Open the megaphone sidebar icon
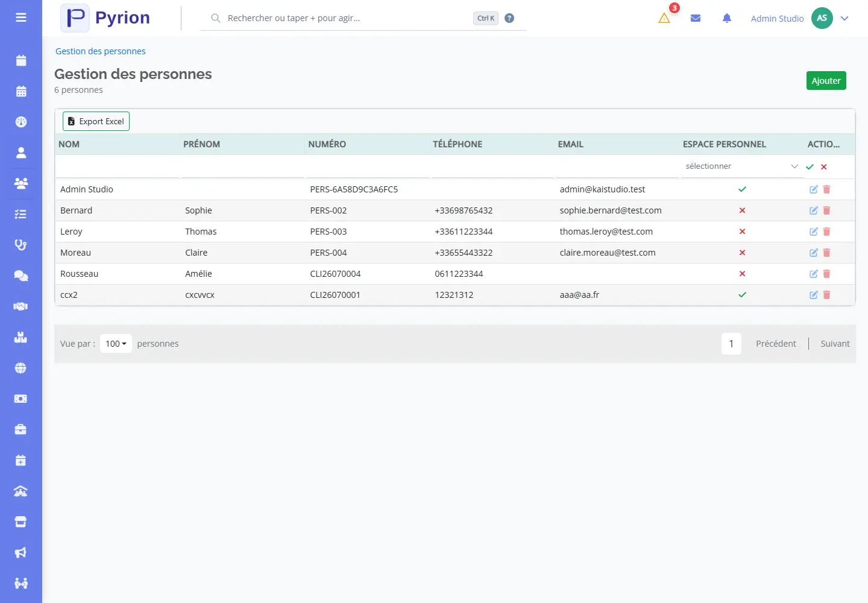868x603 pixels. coord(21,552)
